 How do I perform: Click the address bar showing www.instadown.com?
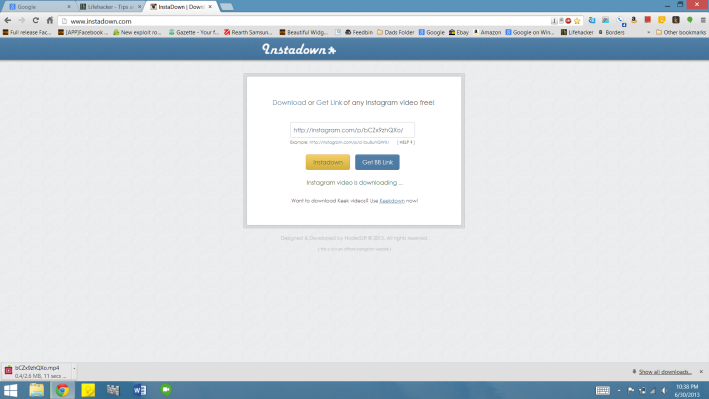(x=307, y=21)
